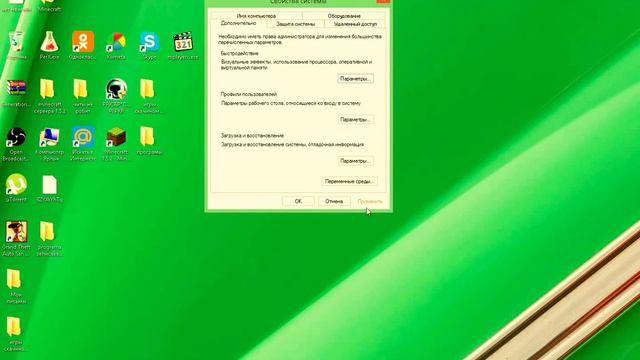Select the blank white file icon
The image size is (640, 360).
(x=49, y=184)
